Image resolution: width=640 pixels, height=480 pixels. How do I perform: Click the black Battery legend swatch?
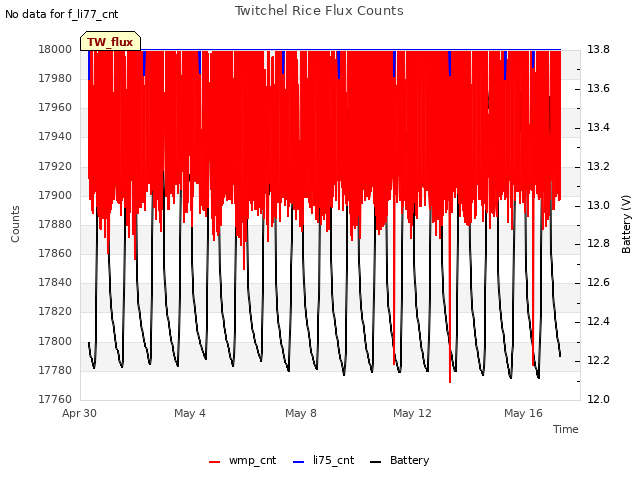coord(375,462)
